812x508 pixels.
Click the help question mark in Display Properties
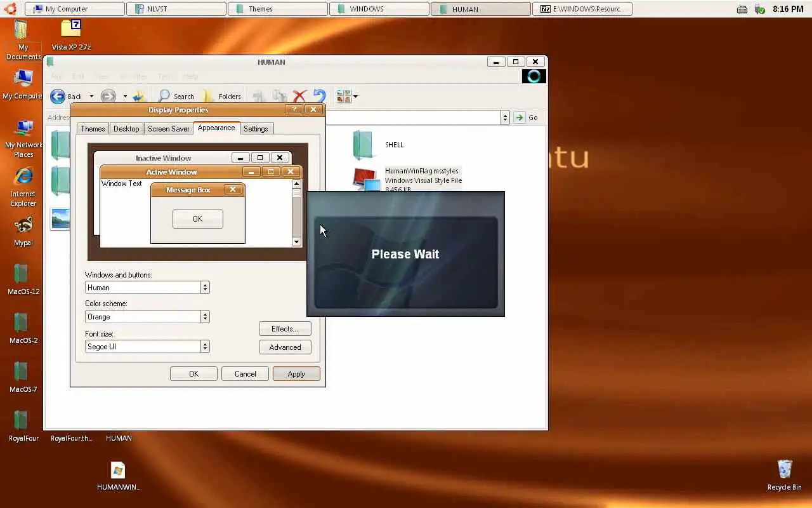(294, 110)
